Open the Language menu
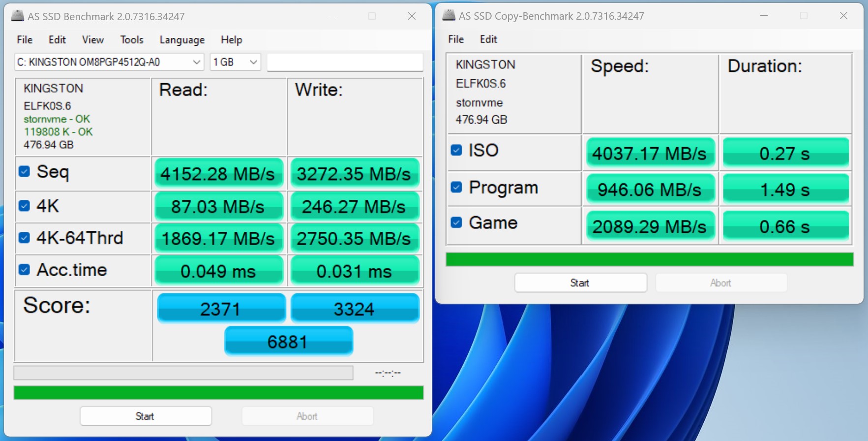The width and height of the screenshot is (868, 441). coord(181,40)
